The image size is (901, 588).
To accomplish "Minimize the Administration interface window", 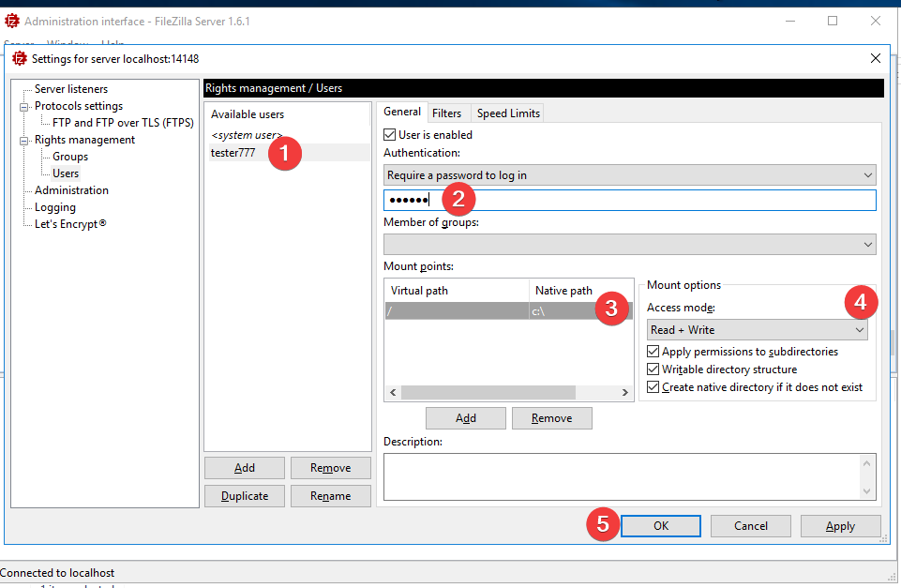I will click(x=790, y=21).
